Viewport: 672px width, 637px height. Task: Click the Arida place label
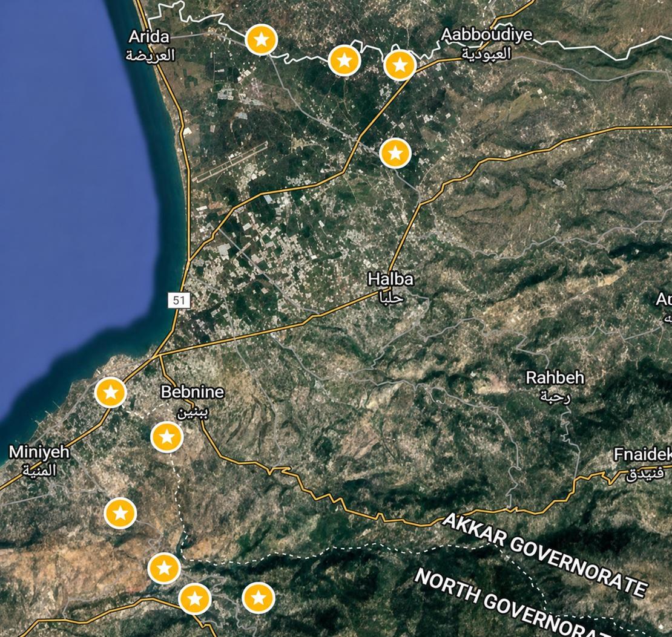coord(150,45)
